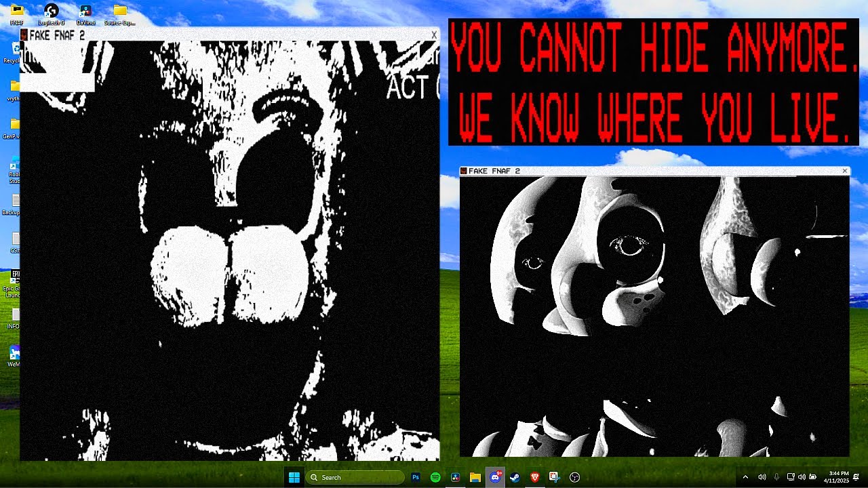
Task: Close the small right FAKE FNAF 2 window
Action: click(x=844, y=171)
